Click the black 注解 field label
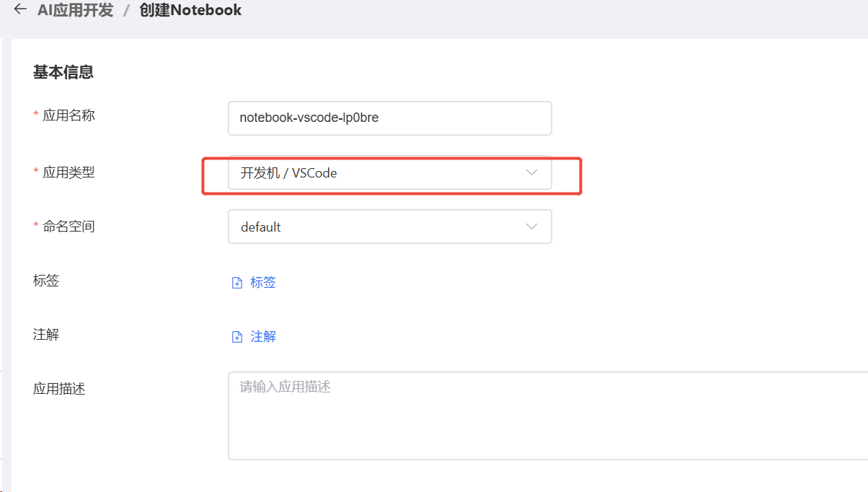Screen dimensions: 868x492 coord(46,335)
